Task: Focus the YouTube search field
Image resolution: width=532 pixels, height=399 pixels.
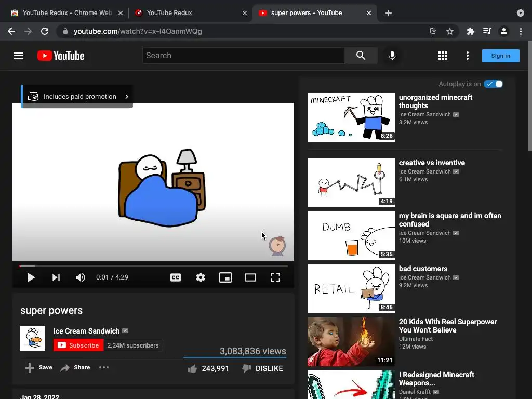Action: (x=243, y=56)
